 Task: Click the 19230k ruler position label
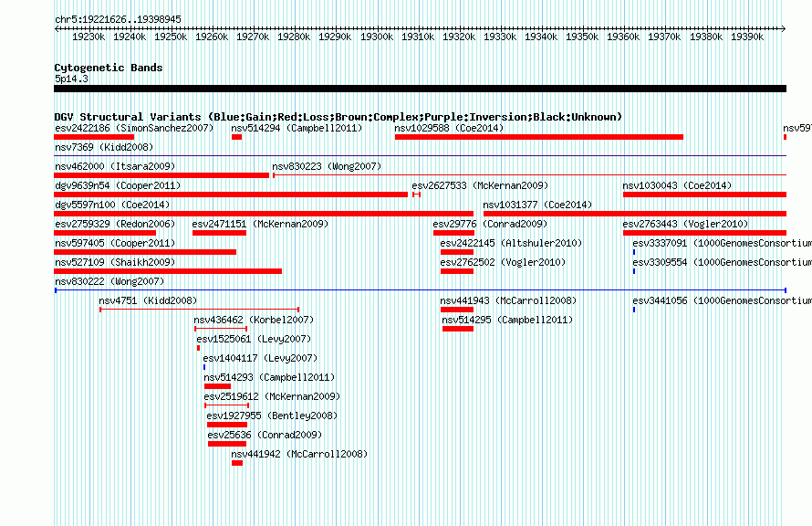tap(88, 37)
